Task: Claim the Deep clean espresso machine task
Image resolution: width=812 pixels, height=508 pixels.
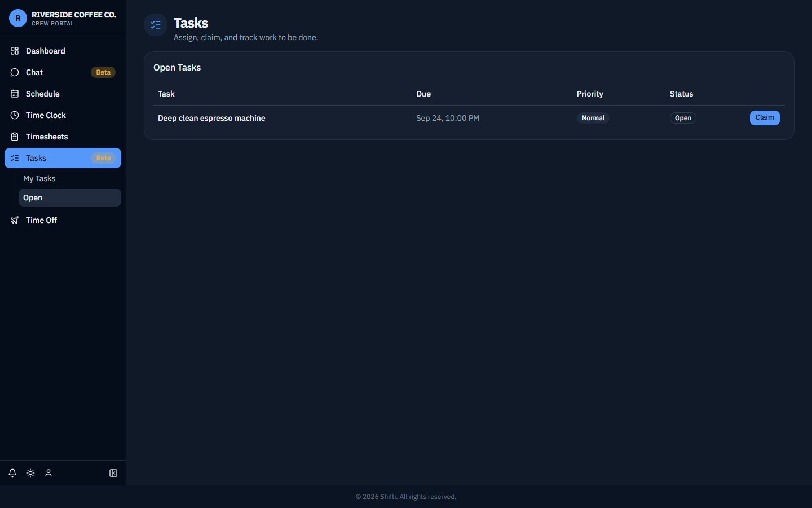Action: point(765,117)
